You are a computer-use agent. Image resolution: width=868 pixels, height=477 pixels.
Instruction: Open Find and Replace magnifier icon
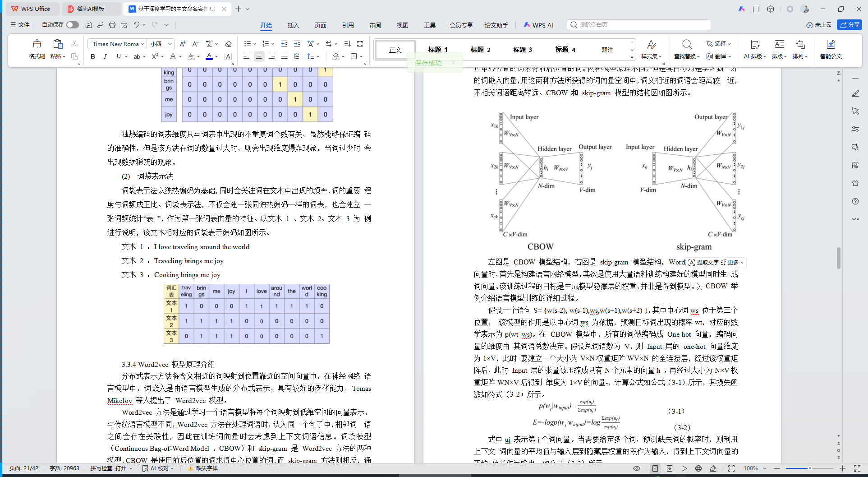click(x=687, y=44)
